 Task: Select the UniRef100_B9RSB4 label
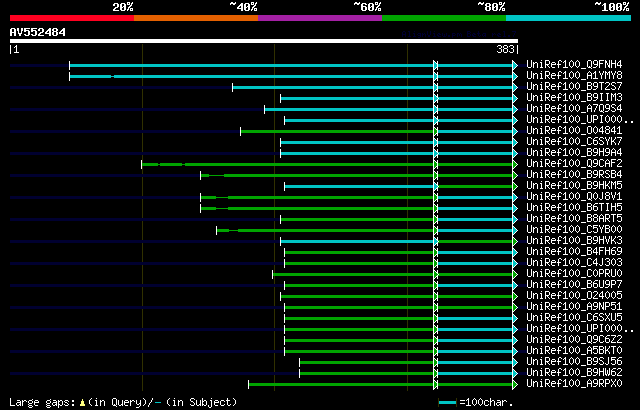click(x=574, y=175)
